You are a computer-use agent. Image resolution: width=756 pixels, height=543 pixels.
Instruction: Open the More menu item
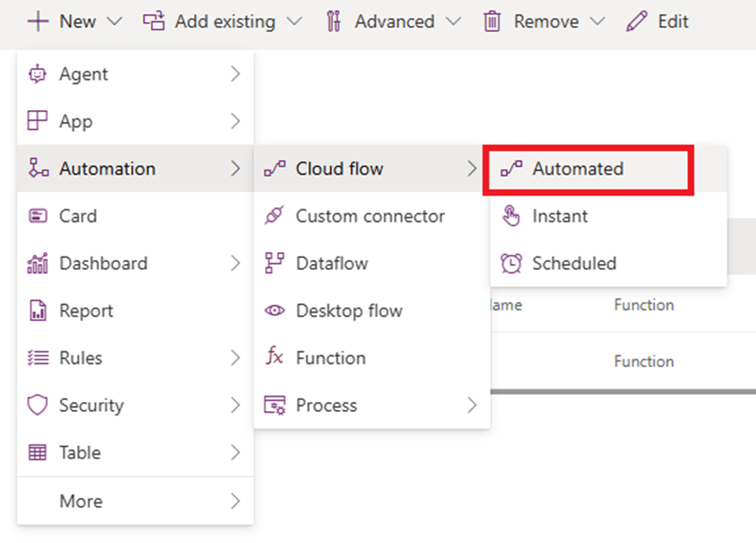(x=81, y=501)
